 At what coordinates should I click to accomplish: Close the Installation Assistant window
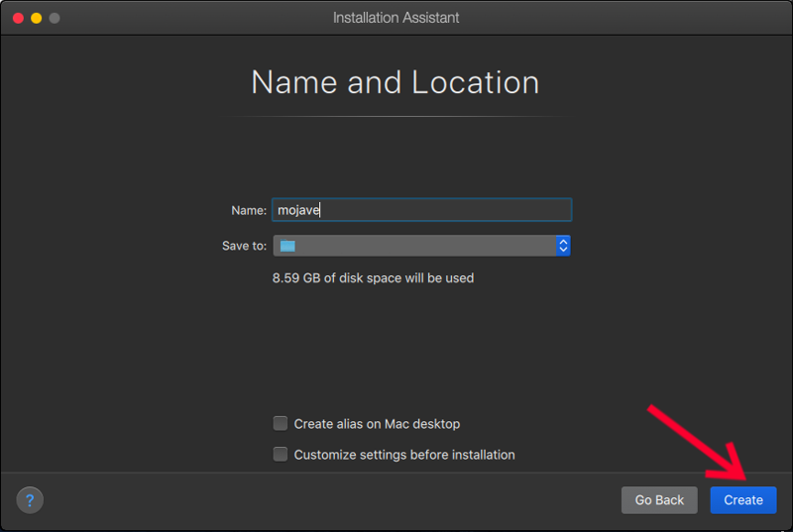point(18,18)
